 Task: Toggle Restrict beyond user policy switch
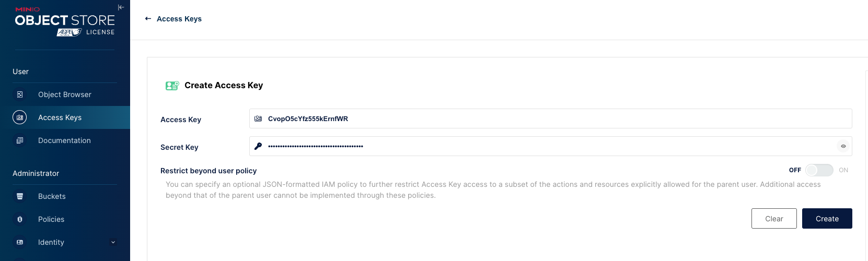819,170
